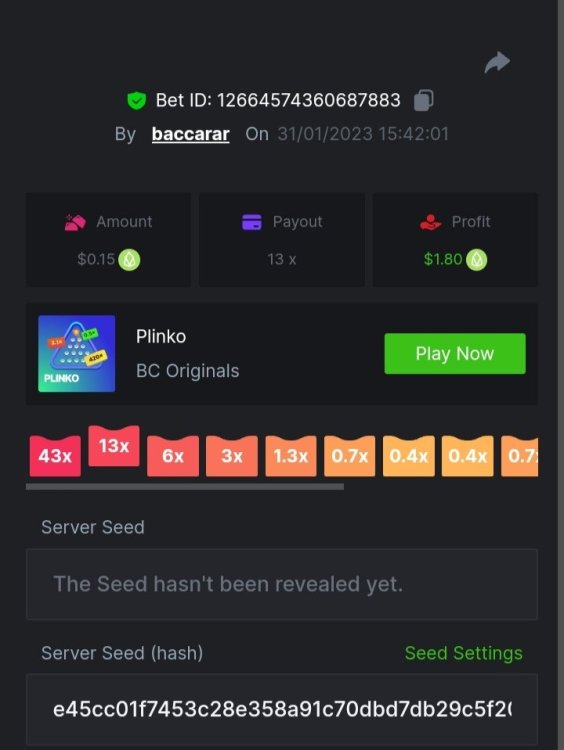Click the green verified shield icon
The width and height of the screenshot is (564, 750).
tap(136, 100)
